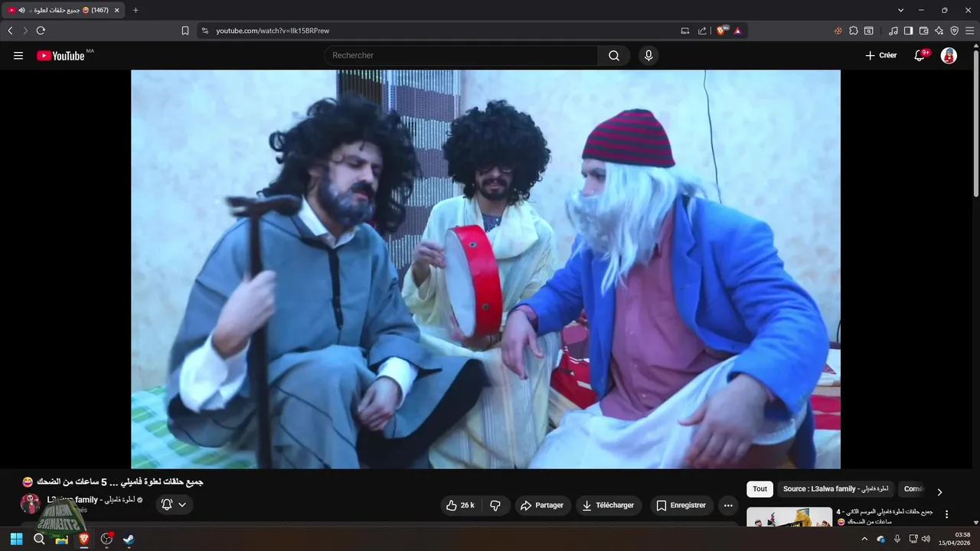The width and height of the screenshot is (980, 551).
Task: Open the YouTube hamburger guide menu
Action: [x=18, y=56]
